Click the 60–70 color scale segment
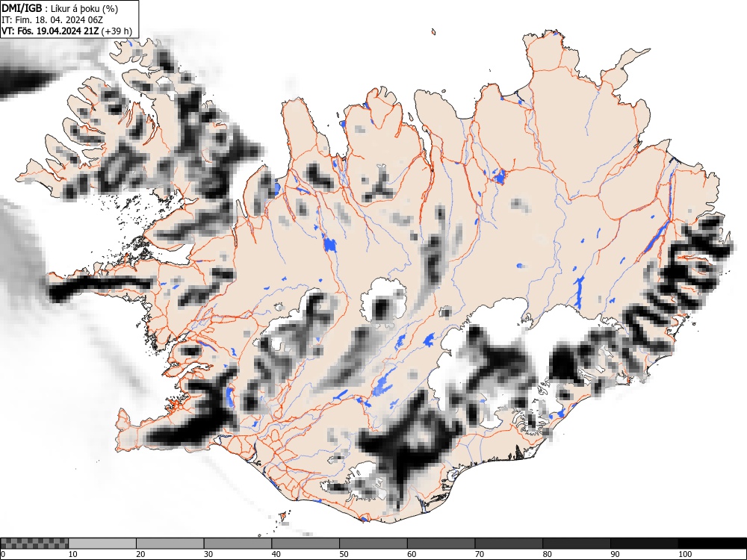The width and height of the screenshot is (747, 560). [441, 544]
